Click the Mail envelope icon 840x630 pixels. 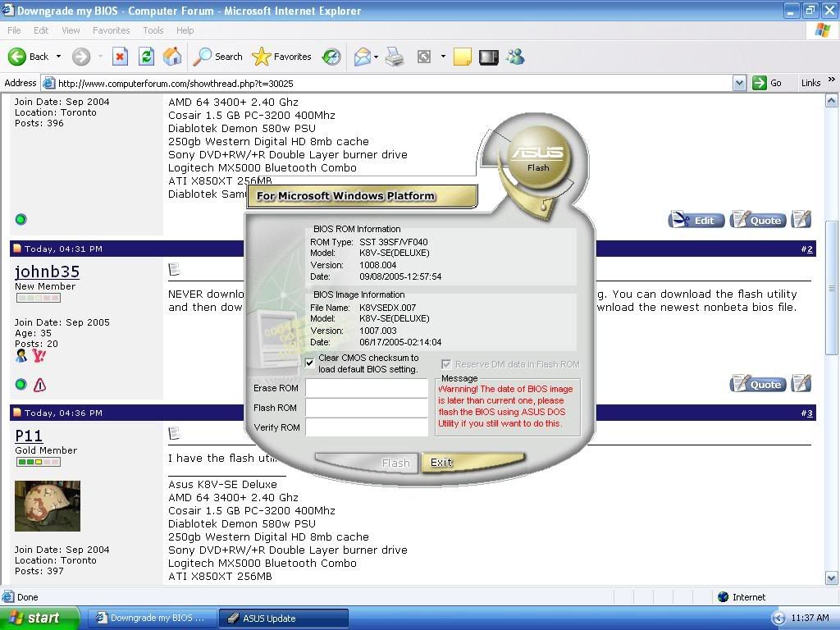tap(363, 57)
